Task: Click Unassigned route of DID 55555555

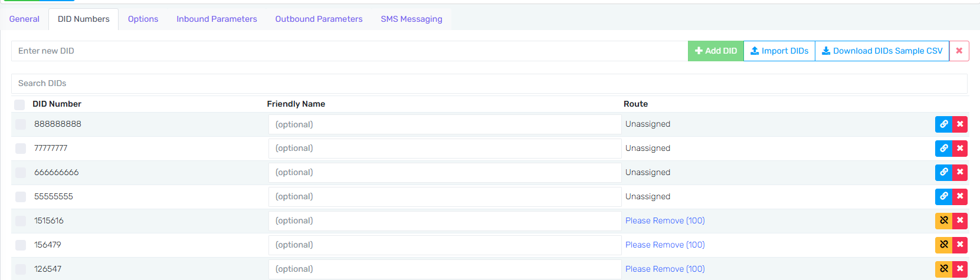Action: click(x=648, y=196)
